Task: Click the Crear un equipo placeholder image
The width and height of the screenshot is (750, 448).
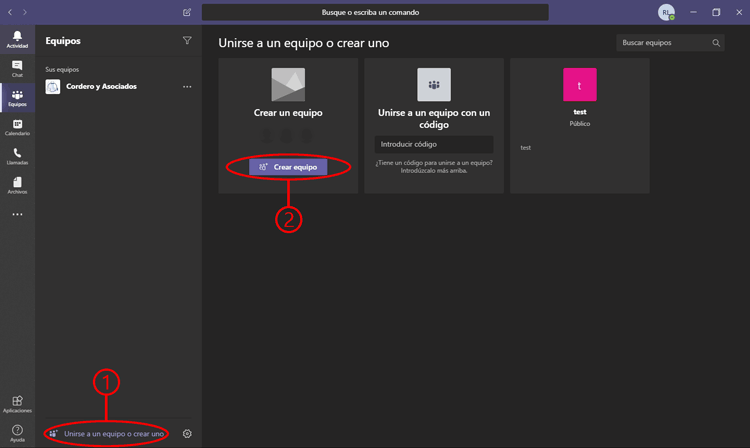Action: (288, 85)
